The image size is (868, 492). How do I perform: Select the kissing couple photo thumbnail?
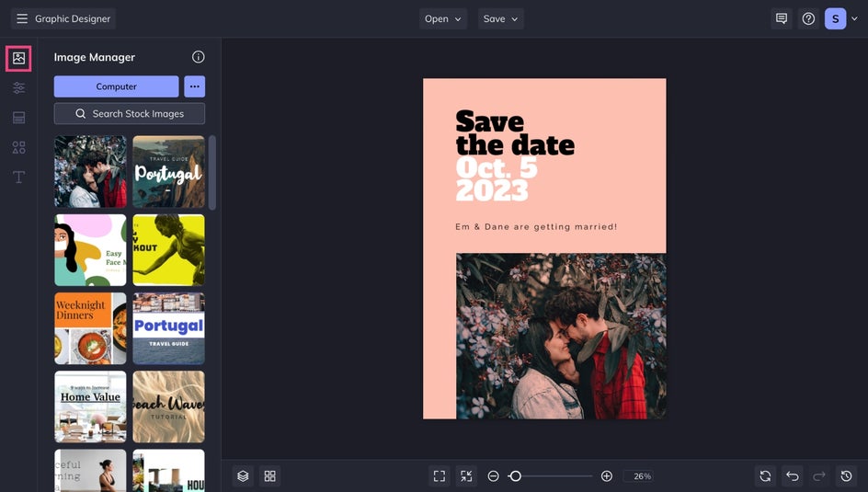pyautogui.click(x=90, y=172)
